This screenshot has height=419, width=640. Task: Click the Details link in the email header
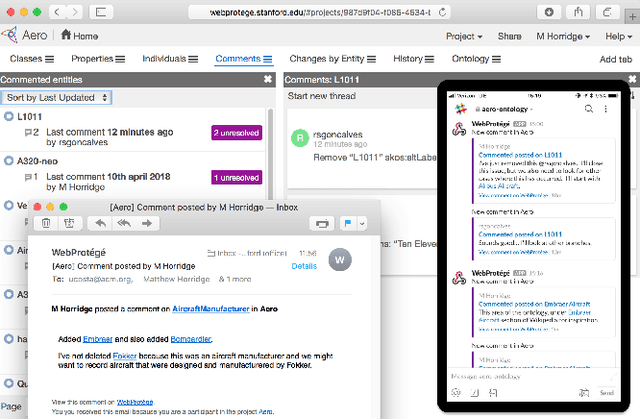(x=304, y=267)
